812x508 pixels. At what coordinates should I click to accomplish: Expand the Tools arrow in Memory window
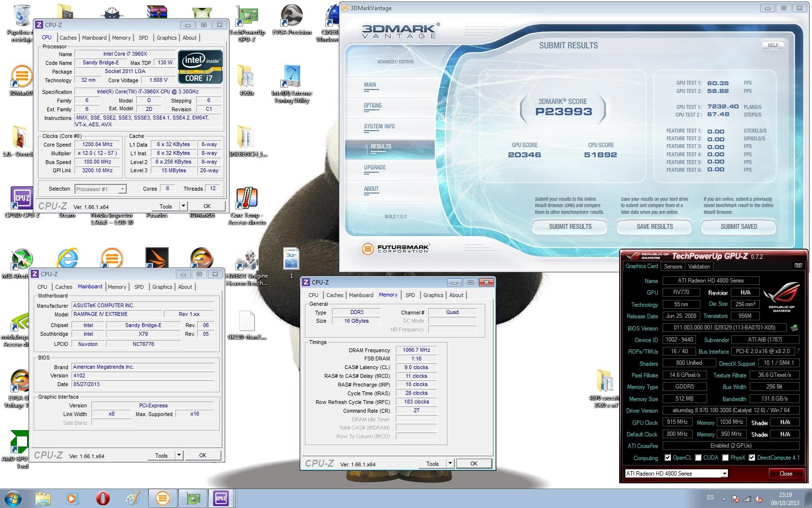pos(450,463)
